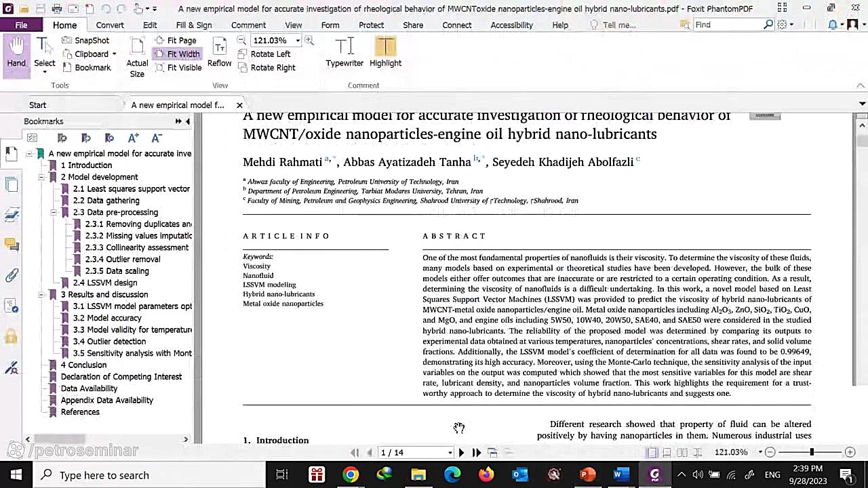Open the Fill & Sign tab
Image resolution: width=868 pixels, height=488 pixels.
point(194,25)
